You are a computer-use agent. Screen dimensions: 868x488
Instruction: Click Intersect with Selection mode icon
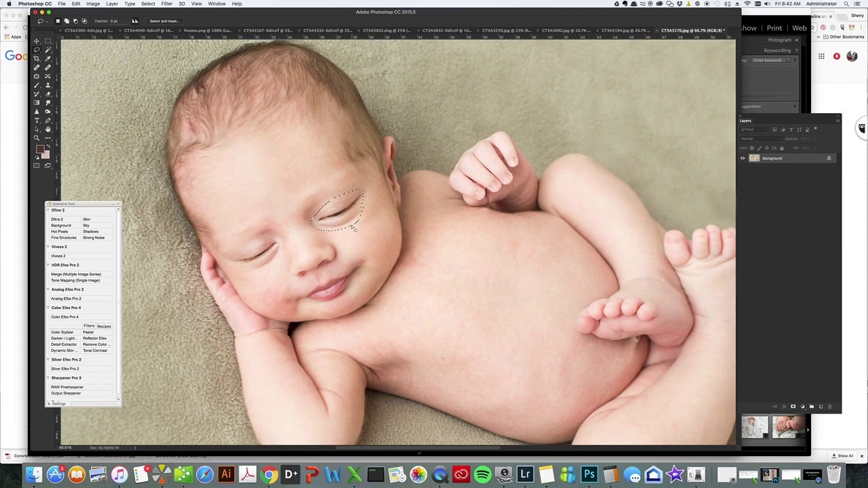84,21
